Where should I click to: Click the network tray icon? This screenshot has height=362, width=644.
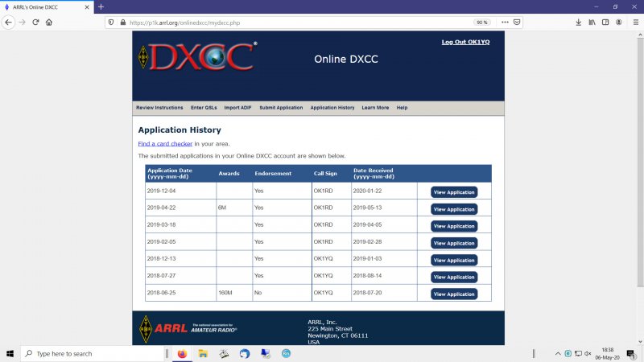click(578, 353)
